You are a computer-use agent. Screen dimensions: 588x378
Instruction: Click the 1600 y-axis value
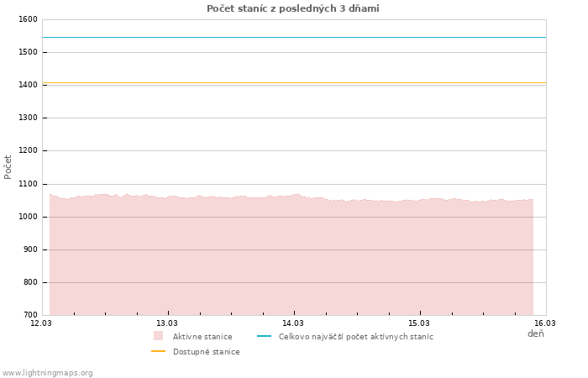(27, 19)
